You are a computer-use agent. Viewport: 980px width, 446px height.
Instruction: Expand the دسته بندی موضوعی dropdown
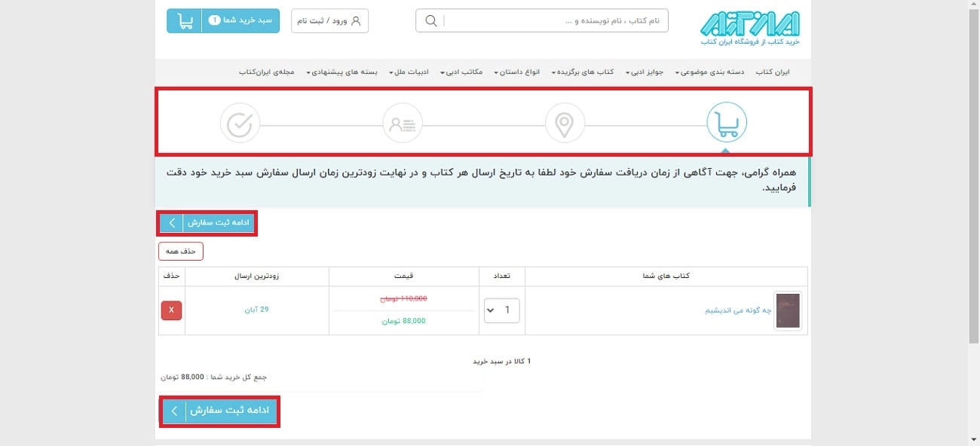coord(710,72)
